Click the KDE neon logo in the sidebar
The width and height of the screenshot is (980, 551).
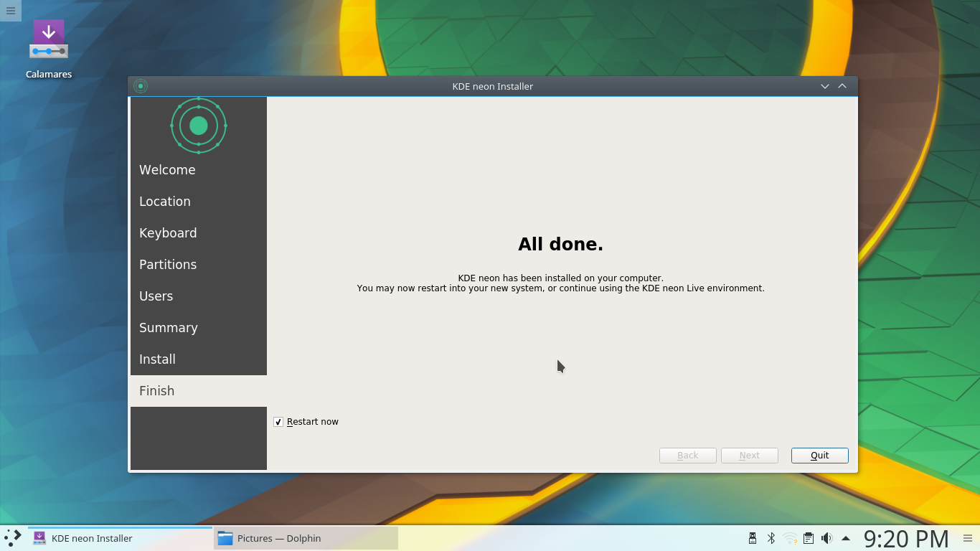point(199,126)
